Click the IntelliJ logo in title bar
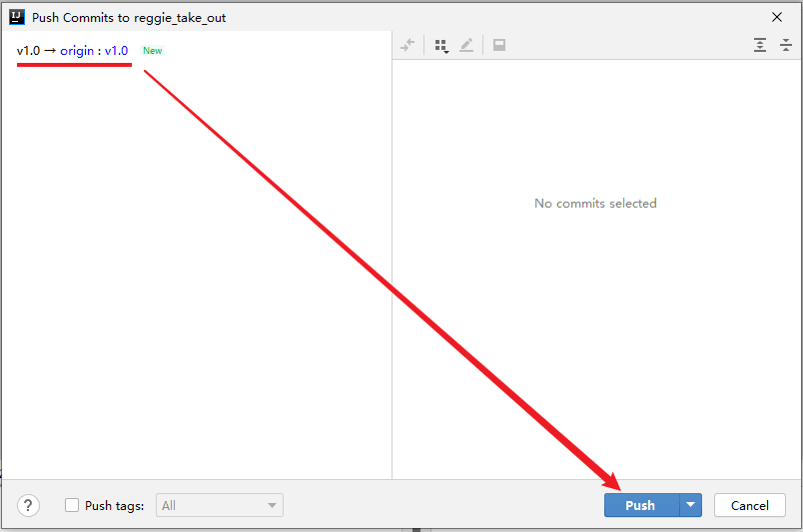This screenshot has width=803, height=532. pyautogui.click(x=16, y=17)
